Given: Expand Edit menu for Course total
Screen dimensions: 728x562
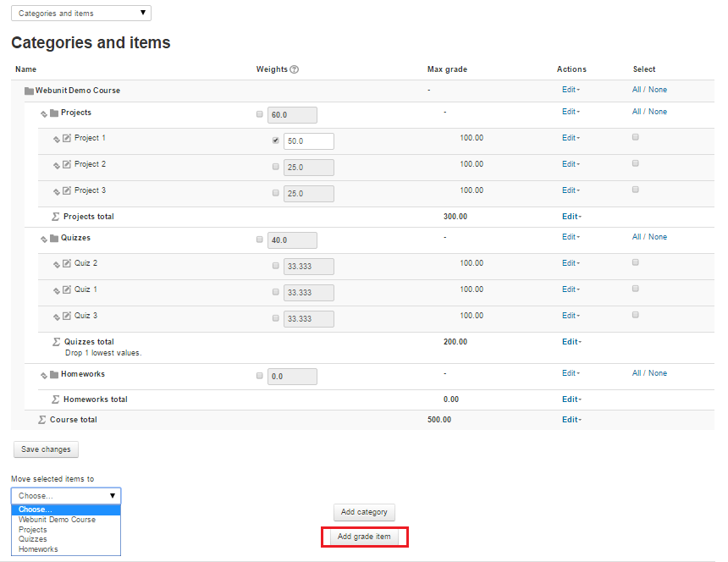Looking at the screenshot, I should point(571,420).
